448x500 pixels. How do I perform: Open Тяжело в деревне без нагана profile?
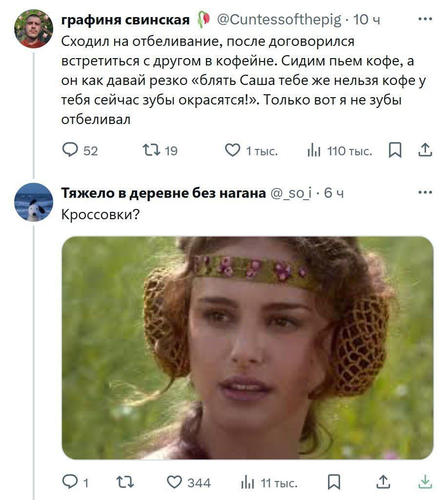[163, 193]
